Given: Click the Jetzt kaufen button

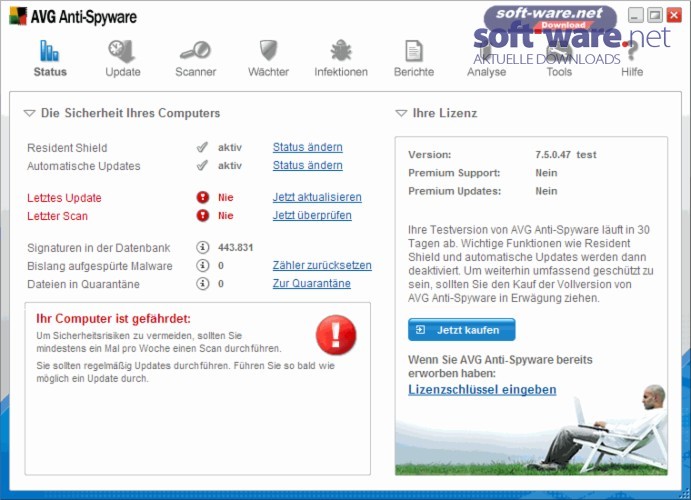Looking at the screenshot, I should click(461, 330).
